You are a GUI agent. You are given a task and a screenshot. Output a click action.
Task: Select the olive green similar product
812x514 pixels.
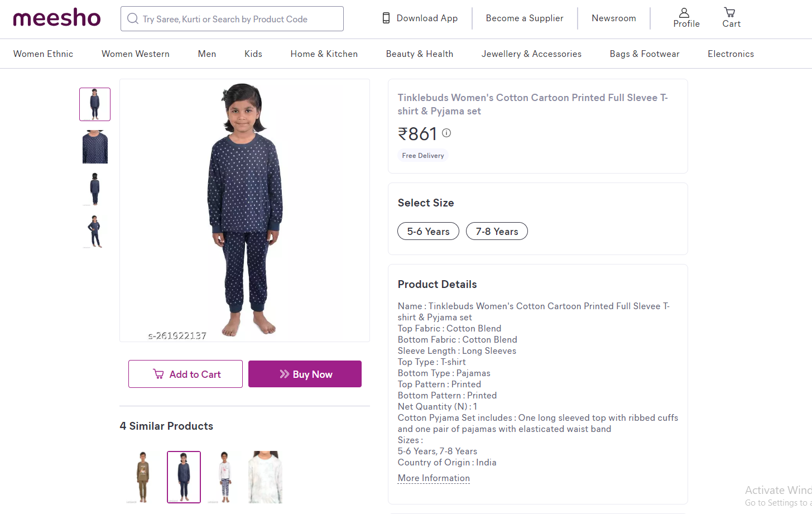(x=143, y=477)
